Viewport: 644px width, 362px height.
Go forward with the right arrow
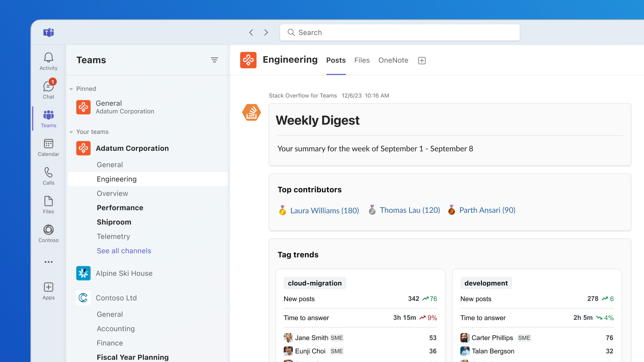click(x=266, y=33)
